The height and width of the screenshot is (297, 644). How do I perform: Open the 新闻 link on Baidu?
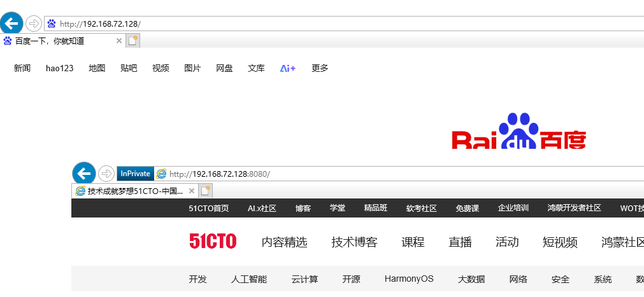(x=22, y=69)
